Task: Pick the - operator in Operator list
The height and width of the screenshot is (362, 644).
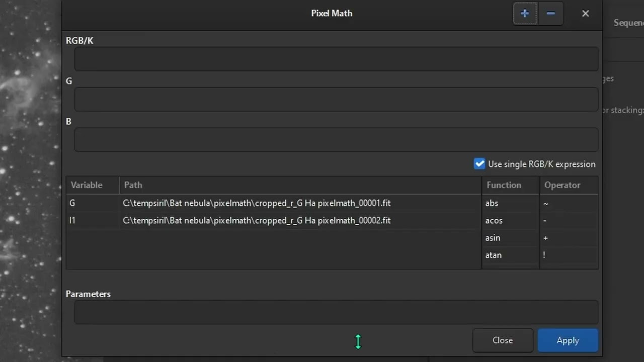Action: [x=569, y=220]
